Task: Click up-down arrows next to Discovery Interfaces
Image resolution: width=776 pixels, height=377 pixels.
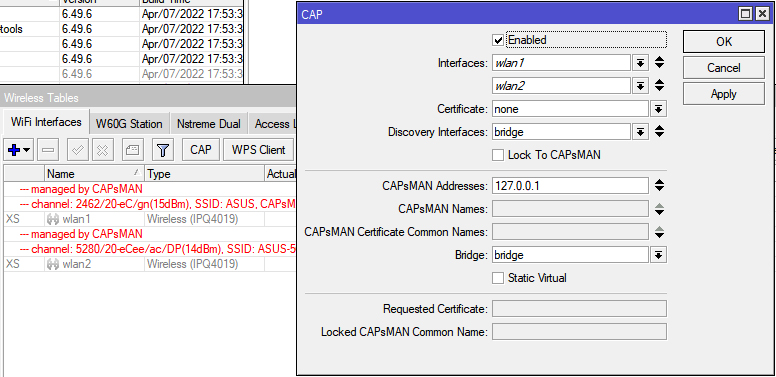Action: [x=659, y=132]
